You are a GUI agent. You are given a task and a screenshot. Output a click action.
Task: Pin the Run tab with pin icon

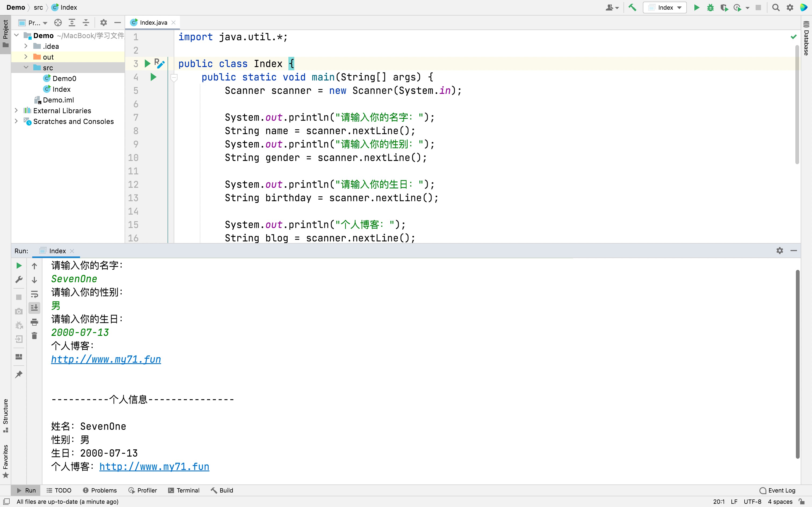[19, 374]
